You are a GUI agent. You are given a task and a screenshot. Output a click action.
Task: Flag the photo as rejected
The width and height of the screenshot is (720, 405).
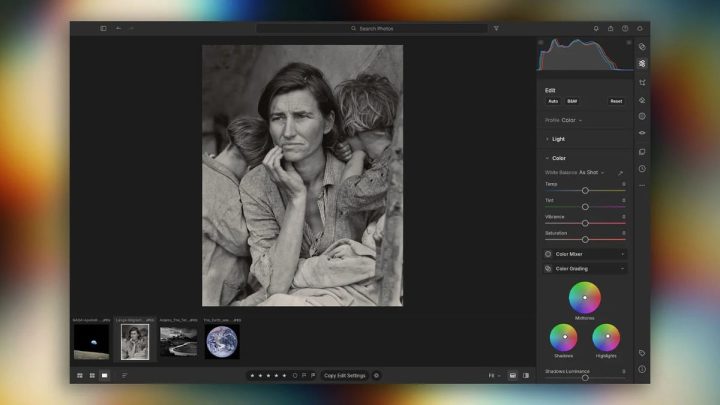(x=313, y=376)
